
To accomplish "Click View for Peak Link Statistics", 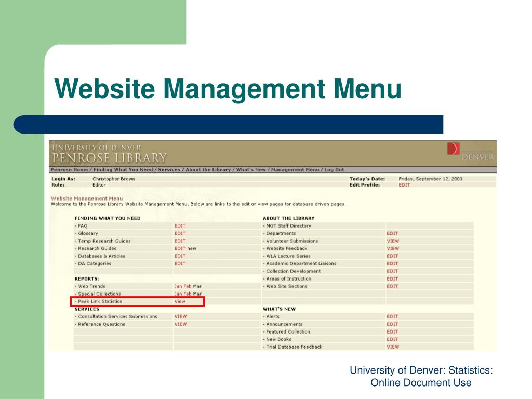I will click(x=180, y=301).
